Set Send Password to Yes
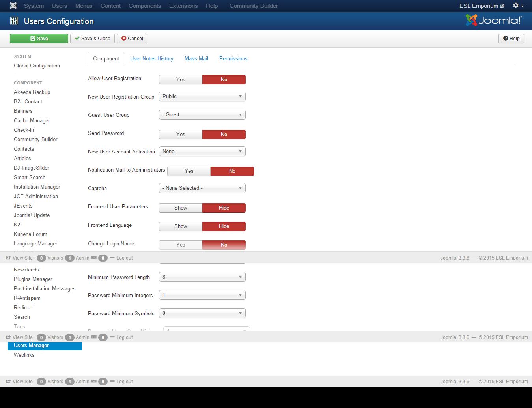 pos(181,135)
